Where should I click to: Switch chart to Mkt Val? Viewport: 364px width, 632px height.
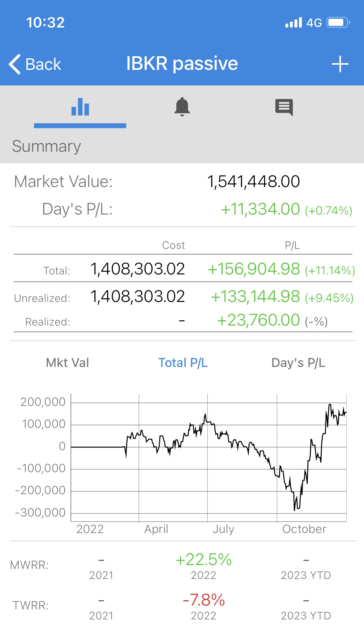coord(68,363)
